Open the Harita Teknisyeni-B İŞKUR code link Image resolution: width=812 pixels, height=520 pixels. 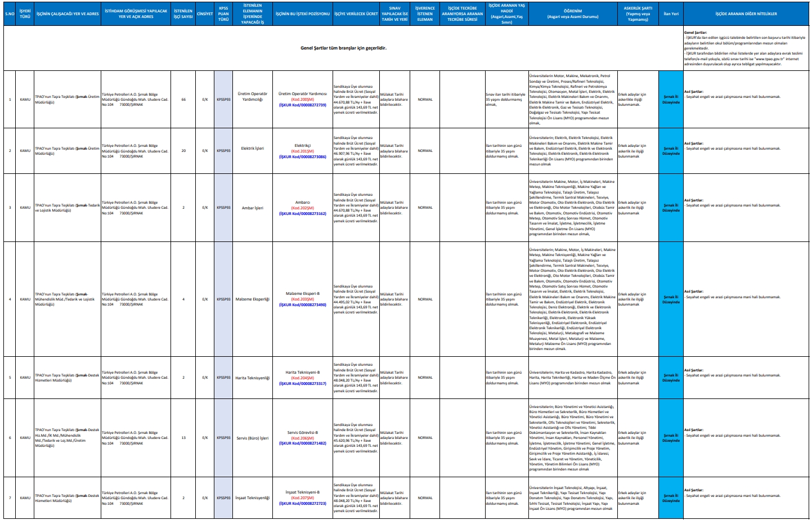point(303,383)
